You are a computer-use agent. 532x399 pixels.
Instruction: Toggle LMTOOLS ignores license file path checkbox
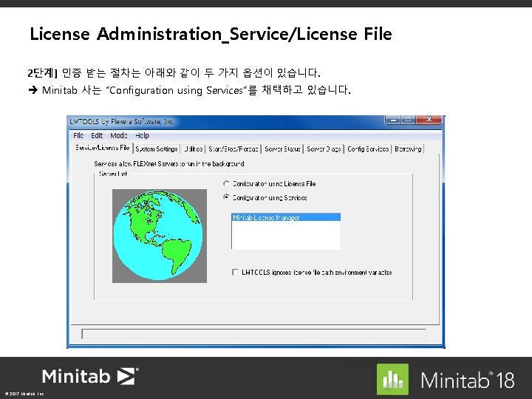(x=235, y=272)
